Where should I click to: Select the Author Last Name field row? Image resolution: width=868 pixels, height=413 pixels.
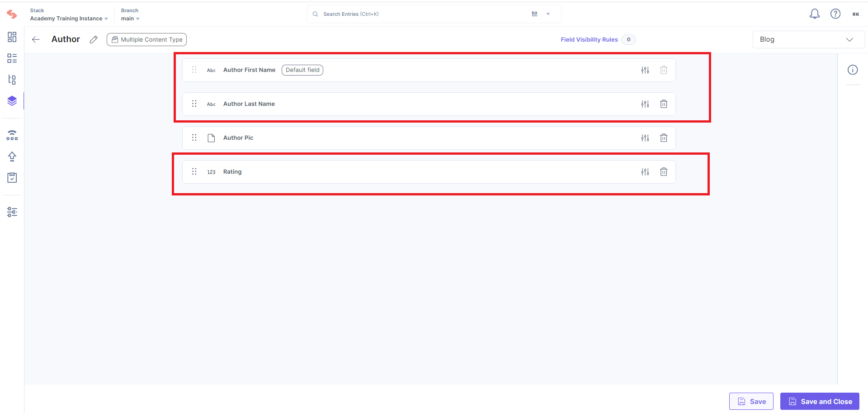[429, 104]
